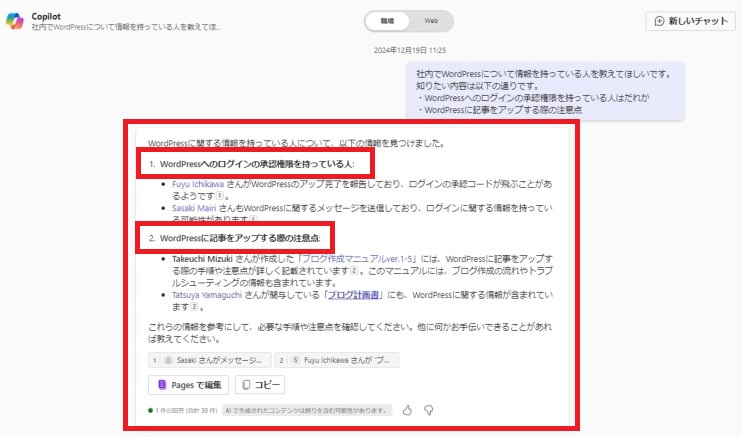Open Fuyu Ichikawa profile link

pyautogui.click(x=198, y=184)
